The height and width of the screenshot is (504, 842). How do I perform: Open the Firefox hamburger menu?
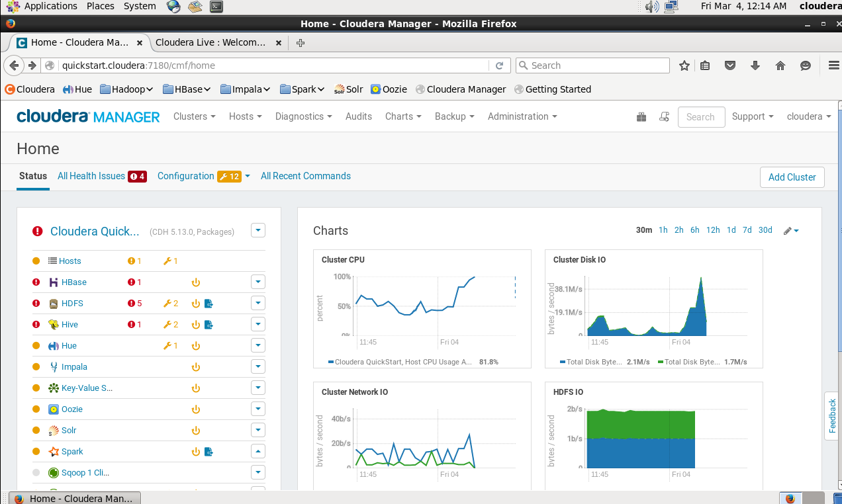(834, 65)
